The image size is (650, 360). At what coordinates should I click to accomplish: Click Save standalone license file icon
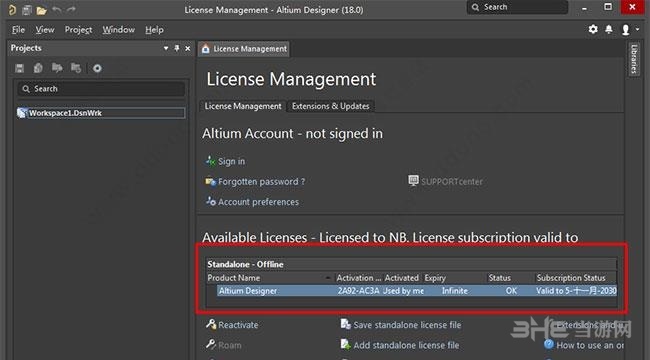(x=346, y=324)
